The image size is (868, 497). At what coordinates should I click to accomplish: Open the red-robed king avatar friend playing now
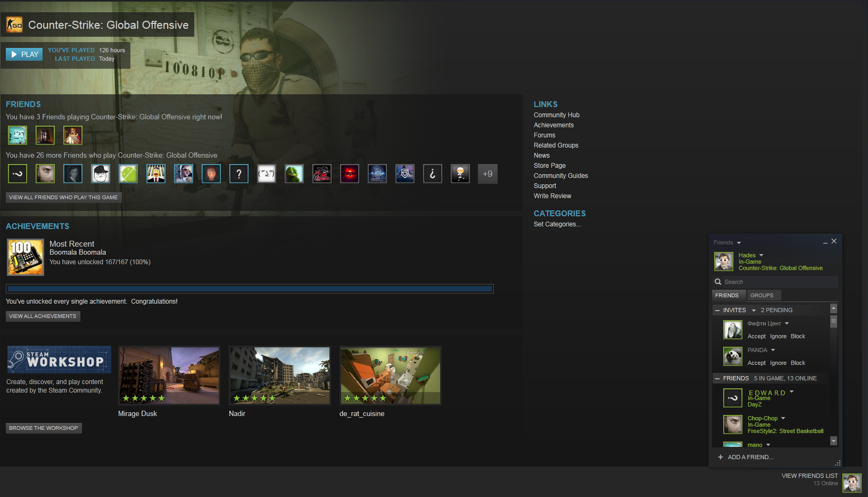(x=73, y=135)
